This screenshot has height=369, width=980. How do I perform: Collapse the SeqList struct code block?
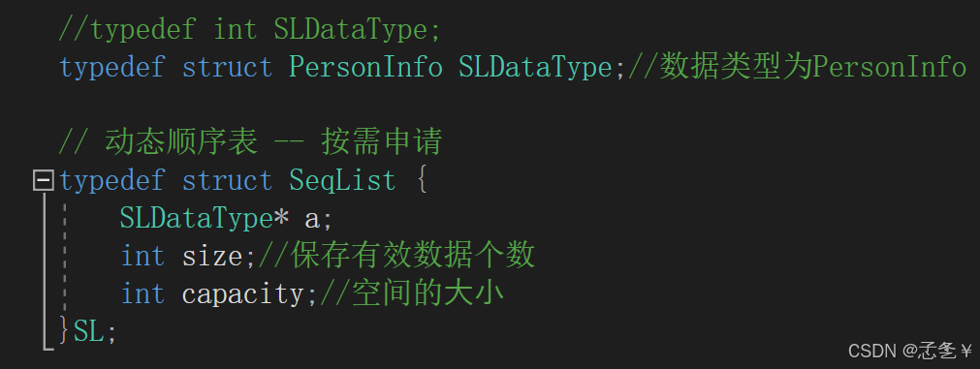(x=43, y=182)
